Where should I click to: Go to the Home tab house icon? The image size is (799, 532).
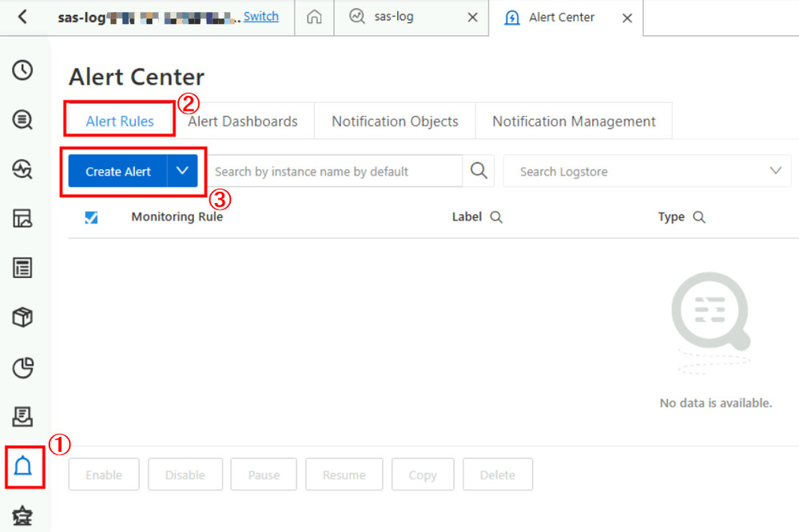tap(313, 17)
